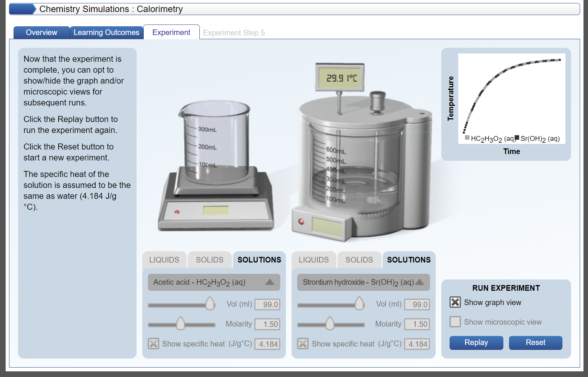This screenshot has width=588, height=377.
Task: Select the right SOLUTIONS tab above Strontium hydroxide
Action: [x=409, y=260]
